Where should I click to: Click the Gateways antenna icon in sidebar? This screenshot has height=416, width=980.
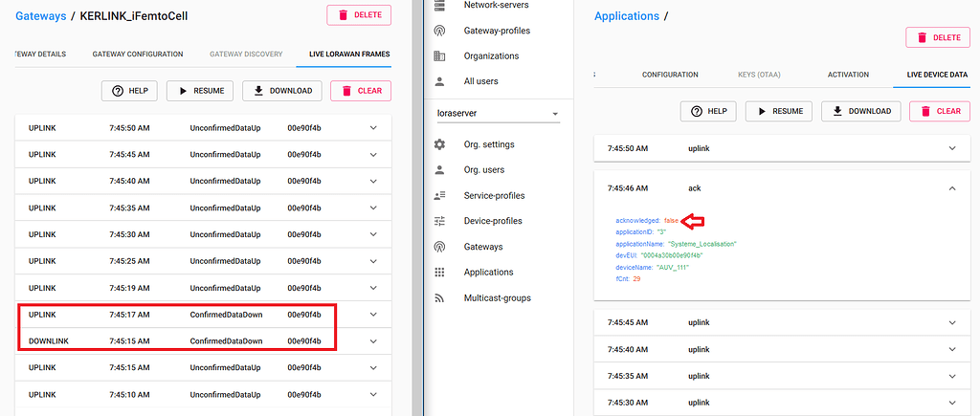point(439,247)
